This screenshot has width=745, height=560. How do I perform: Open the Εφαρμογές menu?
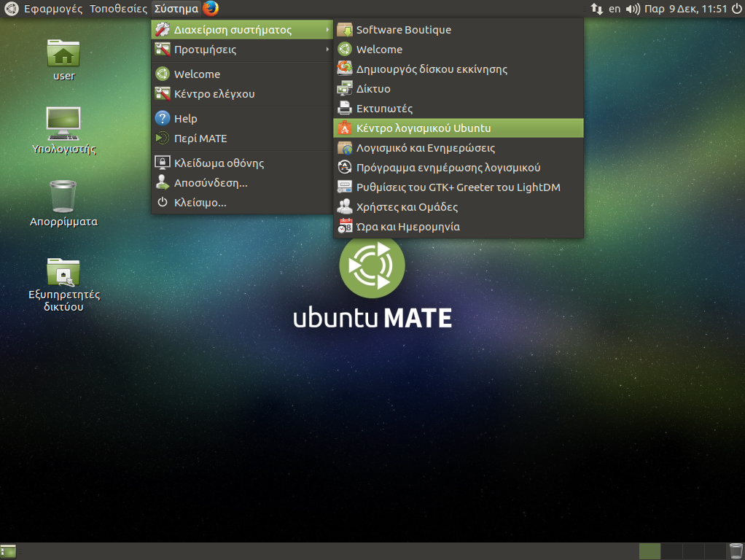coord(52,9)
